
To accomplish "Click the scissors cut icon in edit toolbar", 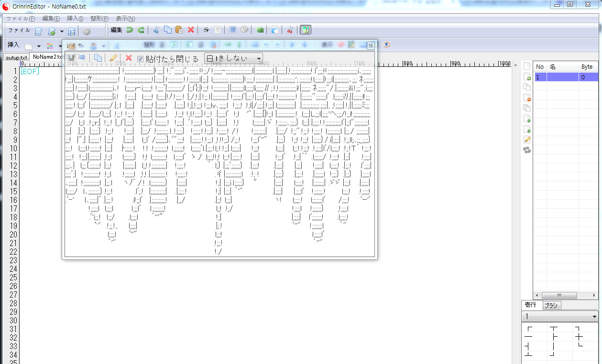I will pos(156,30).
